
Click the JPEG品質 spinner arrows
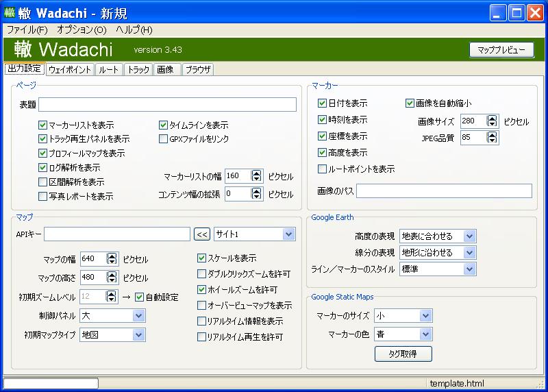click(492, 138)
